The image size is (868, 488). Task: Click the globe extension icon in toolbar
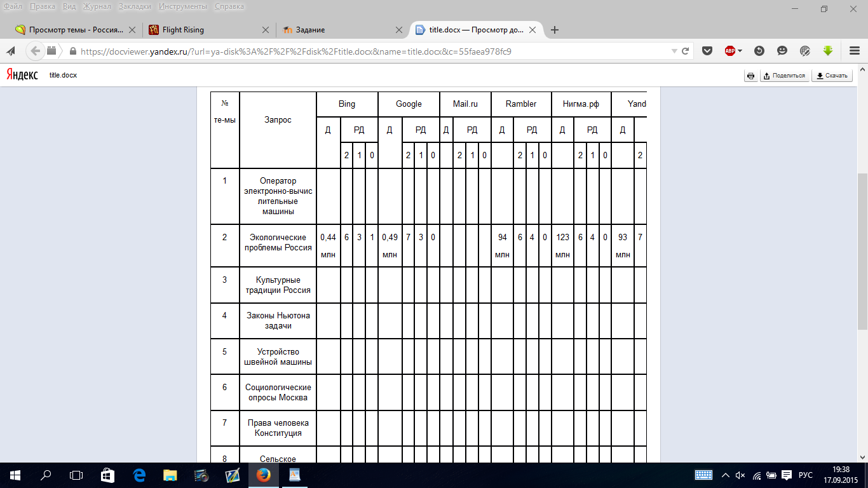(x=805, y=51)
